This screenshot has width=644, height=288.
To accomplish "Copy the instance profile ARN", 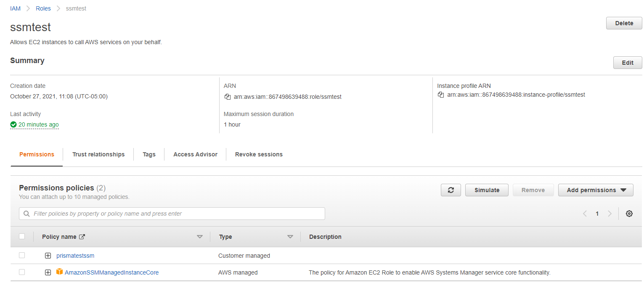I will click(441, 95).
